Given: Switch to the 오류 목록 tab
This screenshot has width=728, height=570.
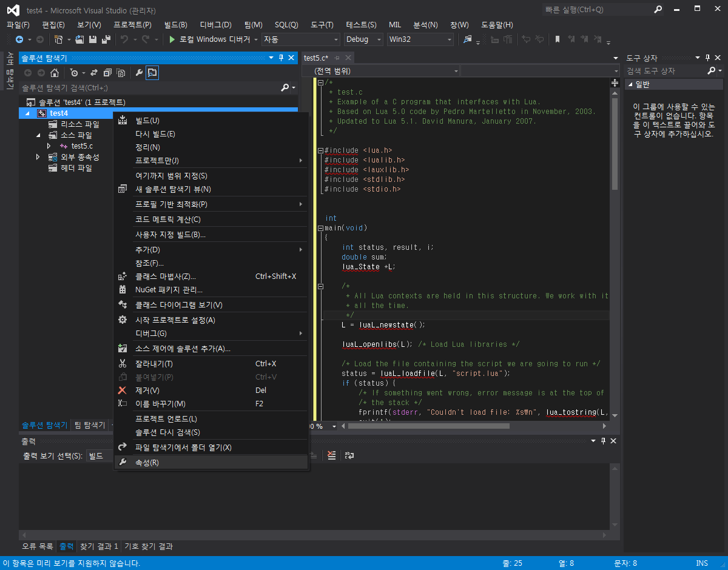Looking at the screenshot, I should point(38,546).
